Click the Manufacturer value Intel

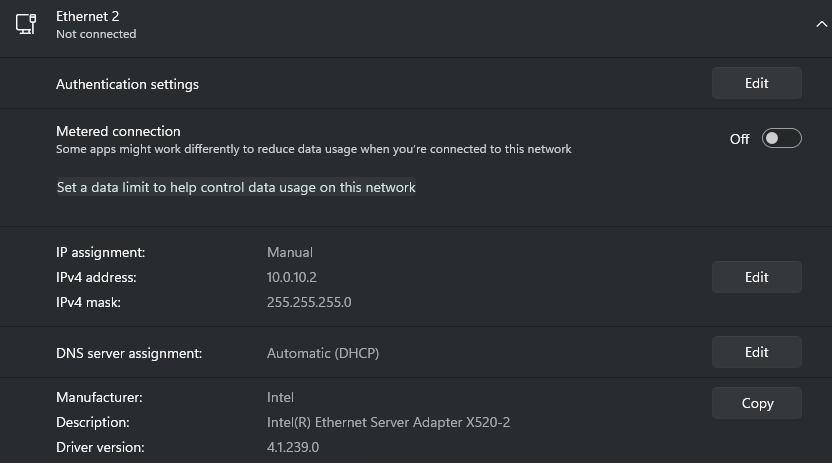[280, 397]
